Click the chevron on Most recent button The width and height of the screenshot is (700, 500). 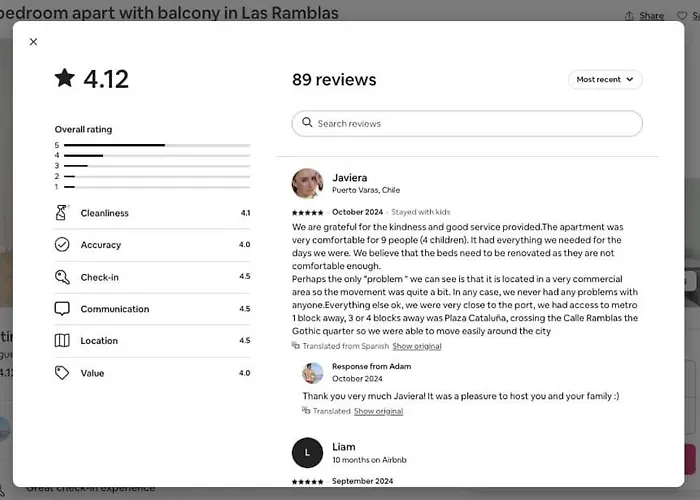click(629, 79)
